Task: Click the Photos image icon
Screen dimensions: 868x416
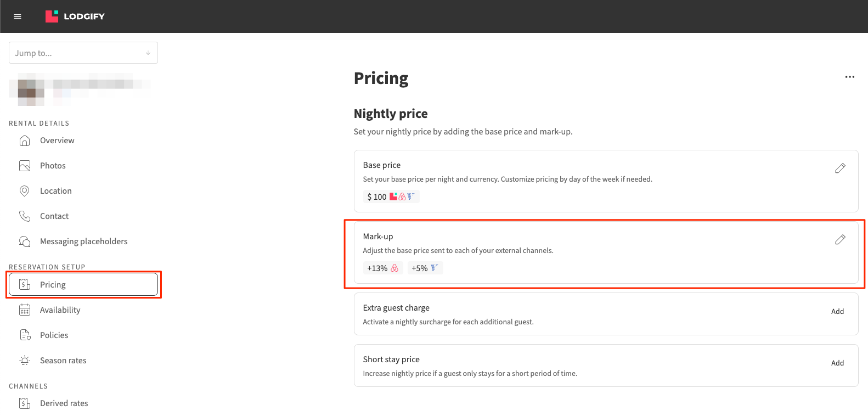Action: (x=25, y=166)
